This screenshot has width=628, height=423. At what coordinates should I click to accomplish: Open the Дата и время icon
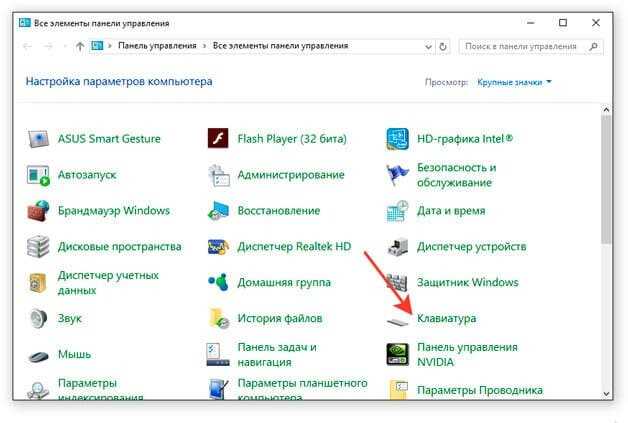[x=397, y=211]
